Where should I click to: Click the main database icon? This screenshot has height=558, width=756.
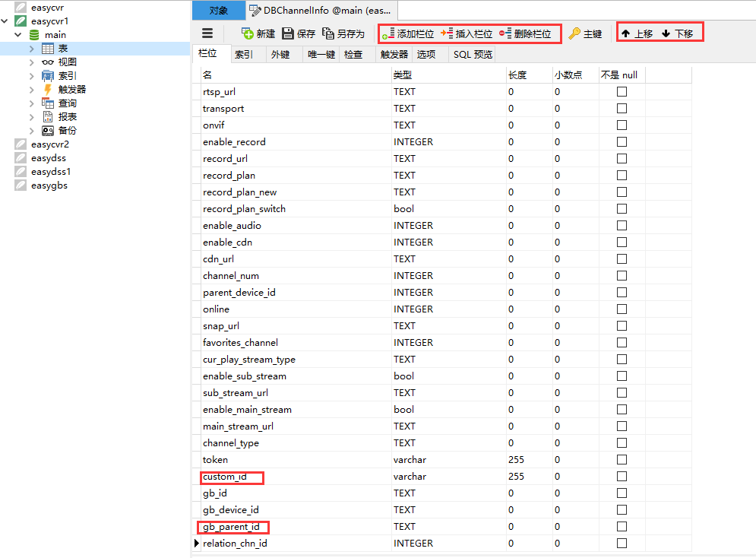coord(34,35)
